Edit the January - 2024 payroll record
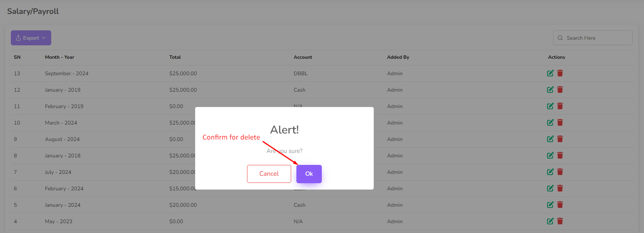644x233 pixels. [x=550, y=205]
